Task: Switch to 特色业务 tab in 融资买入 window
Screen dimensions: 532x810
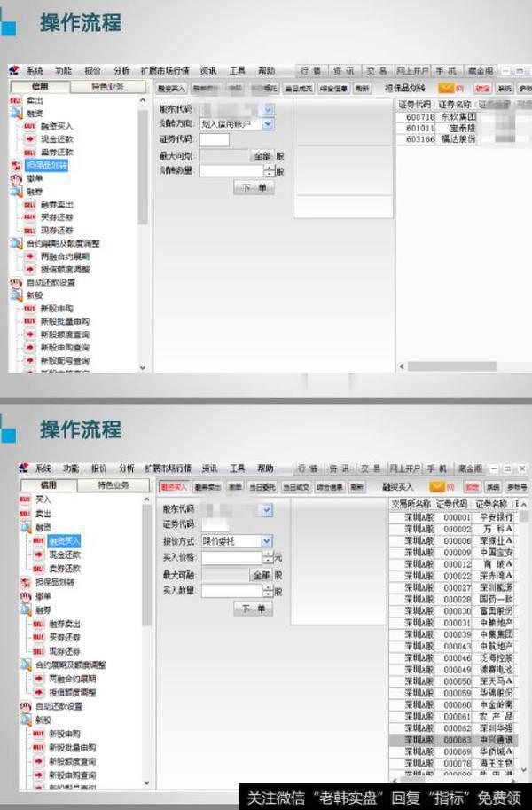Action: (113, 485)
